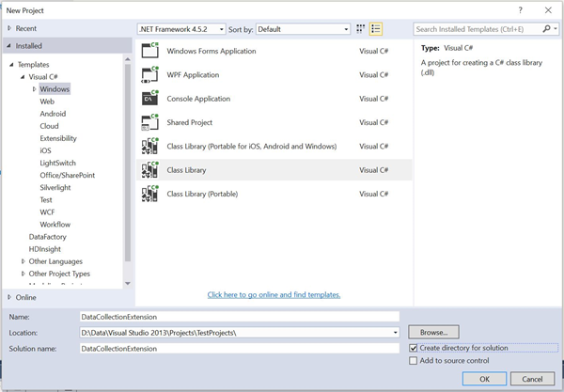
Task: Select Console Application template name
Action: pos(198,99)
